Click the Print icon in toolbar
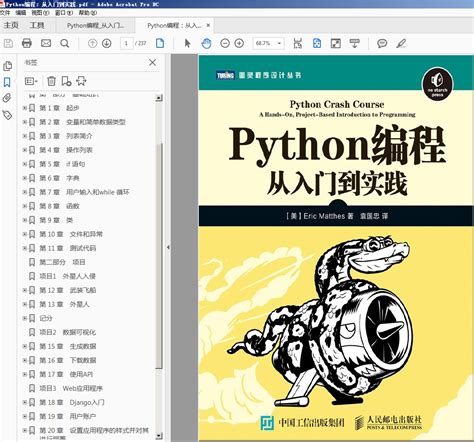Screen dimensions: 474x442 (27, 43)
